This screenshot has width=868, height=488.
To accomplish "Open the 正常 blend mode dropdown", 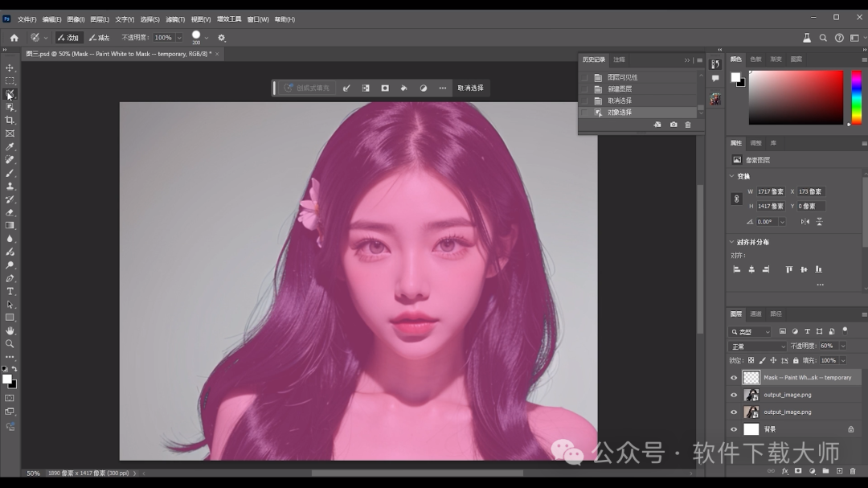I will coord(757,347).
